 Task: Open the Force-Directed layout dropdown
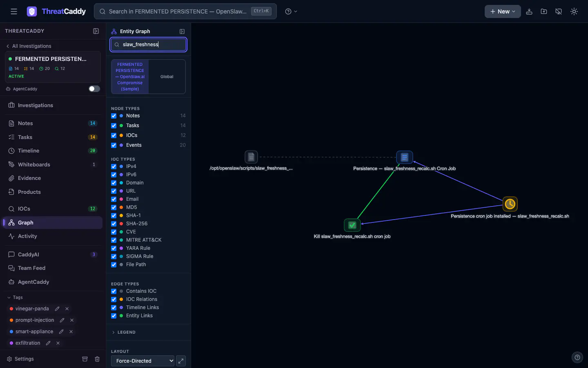click(143, 361)
